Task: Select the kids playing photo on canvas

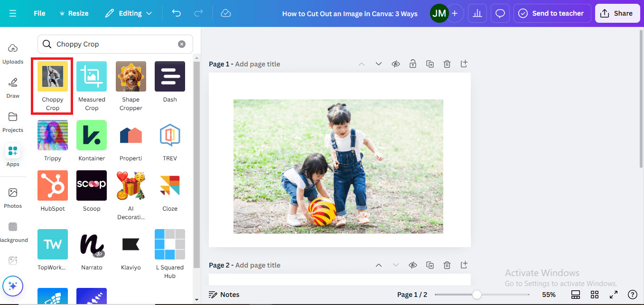Action: pyautogui.click(x=338, y=166)
